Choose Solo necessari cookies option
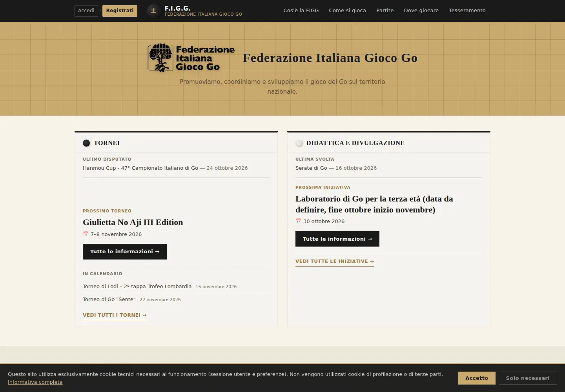The width and height of the screenshot is (565, 392). [x=528, y=378]
